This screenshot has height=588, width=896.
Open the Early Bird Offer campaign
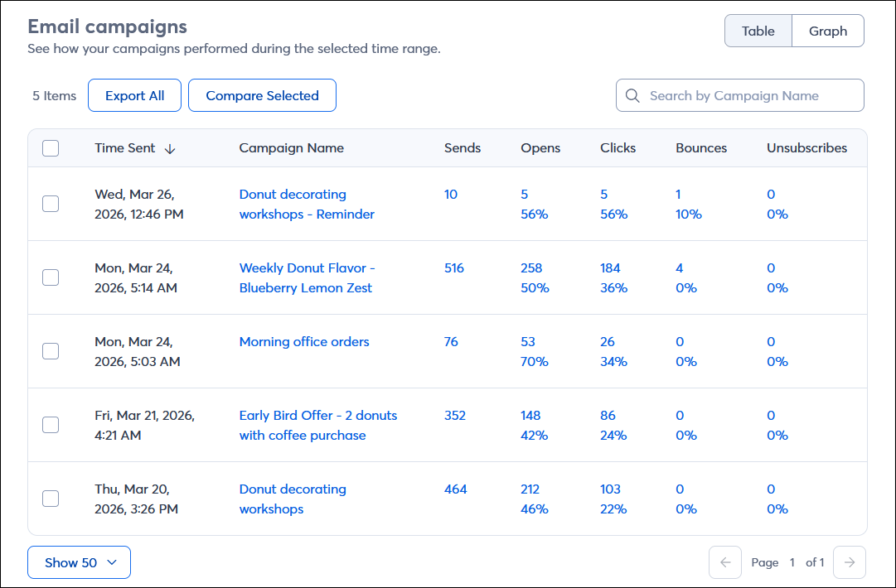click(x=317, y=425)
